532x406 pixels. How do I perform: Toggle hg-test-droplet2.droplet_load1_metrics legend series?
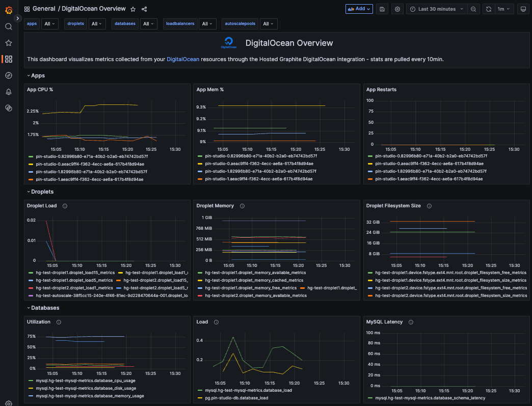[74, 288]
